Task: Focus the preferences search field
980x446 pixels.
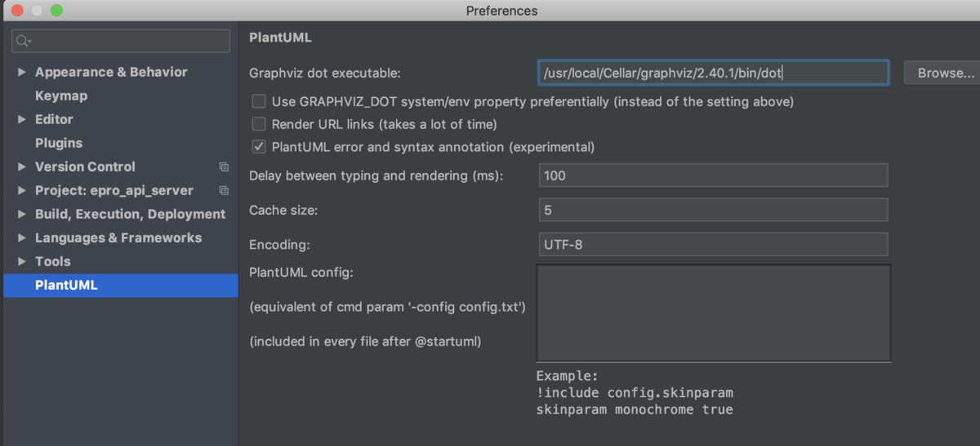Action: tap(121, 41)
